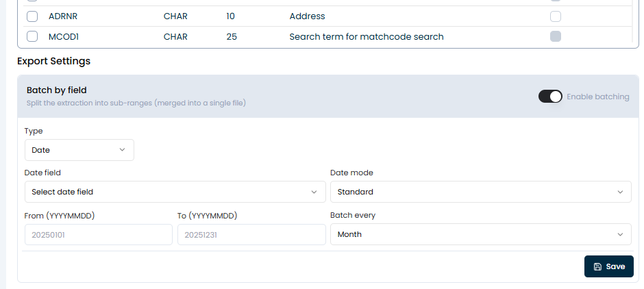Screen dimensions: 644x289
Task: Click the Batch every label
Action: (x=353, y=215)
